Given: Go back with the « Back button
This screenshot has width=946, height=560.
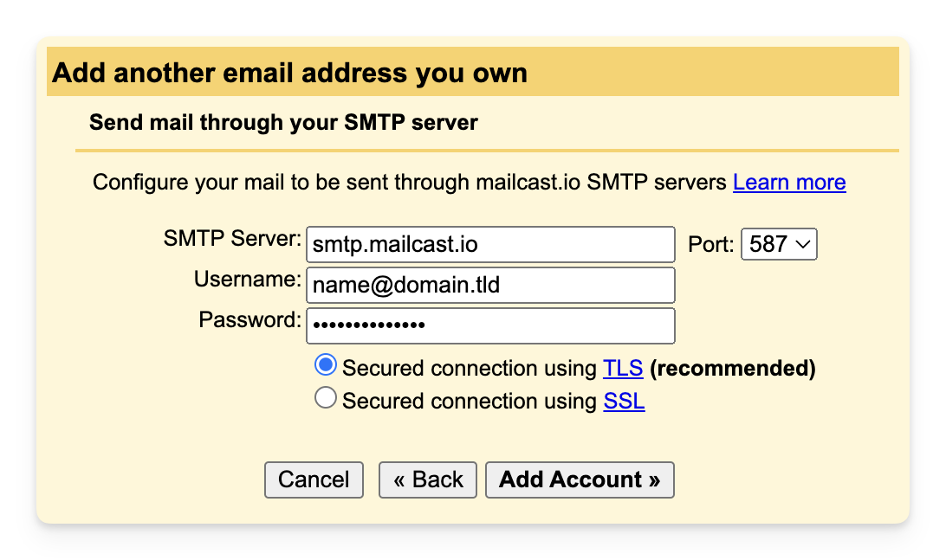Looking at the screenshot, I should tap(428, 480).
